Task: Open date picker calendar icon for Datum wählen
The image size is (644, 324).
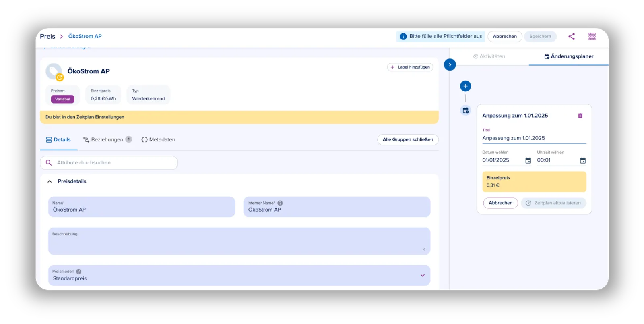Action: click(528, 161)
